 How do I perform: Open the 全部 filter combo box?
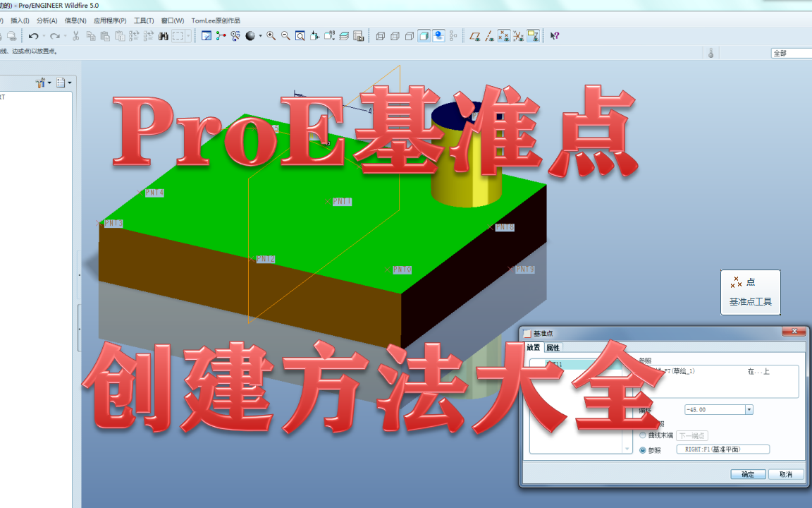[793, 52]
